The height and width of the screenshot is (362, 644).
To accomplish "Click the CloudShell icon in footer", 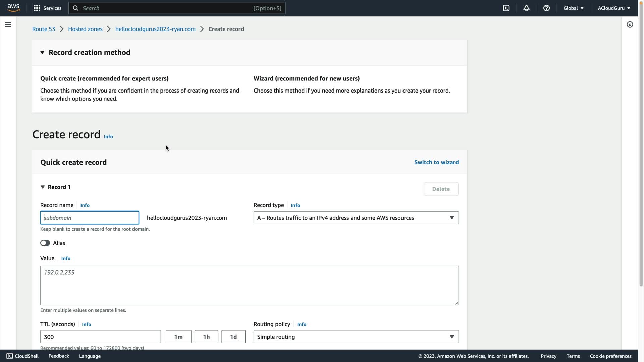I will (10, 356).
